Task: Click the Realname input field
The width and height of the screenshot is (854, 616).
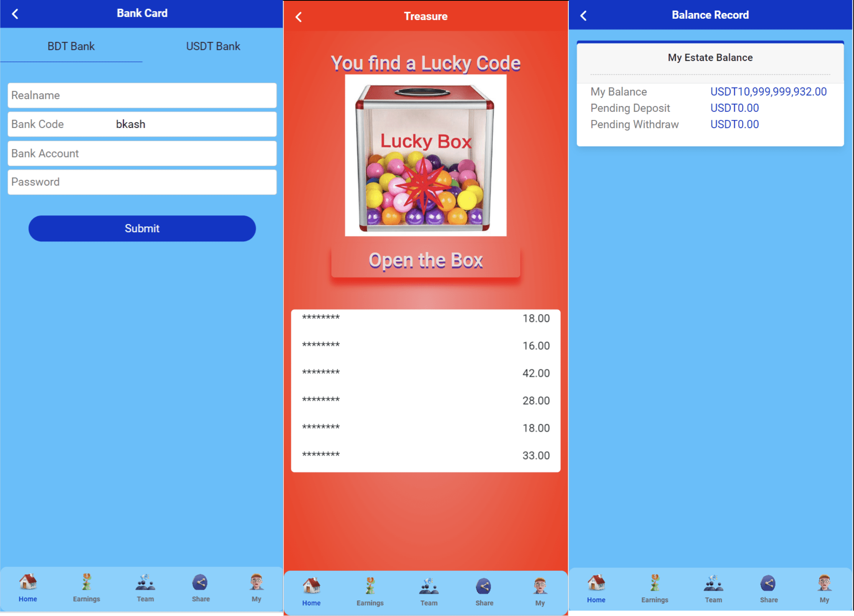Action: click(x=141, y=95)
